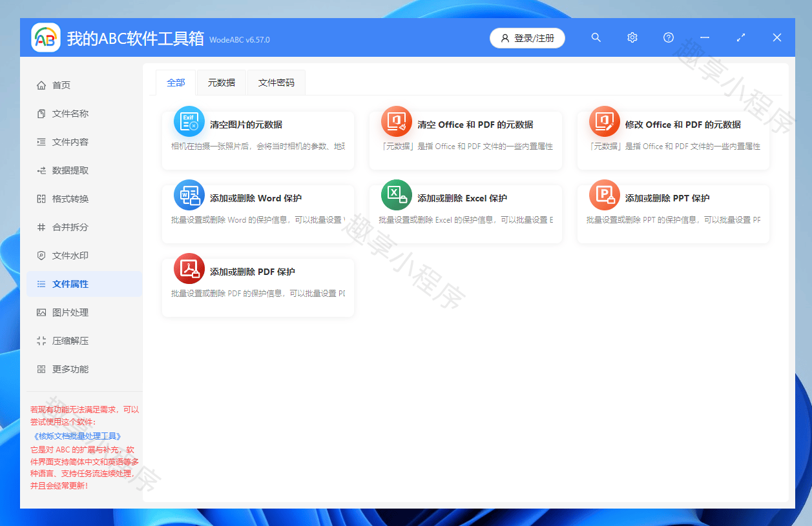
Task: Click the blue Exif icon for 清空图片的元数据
Action: click(189, 121)
